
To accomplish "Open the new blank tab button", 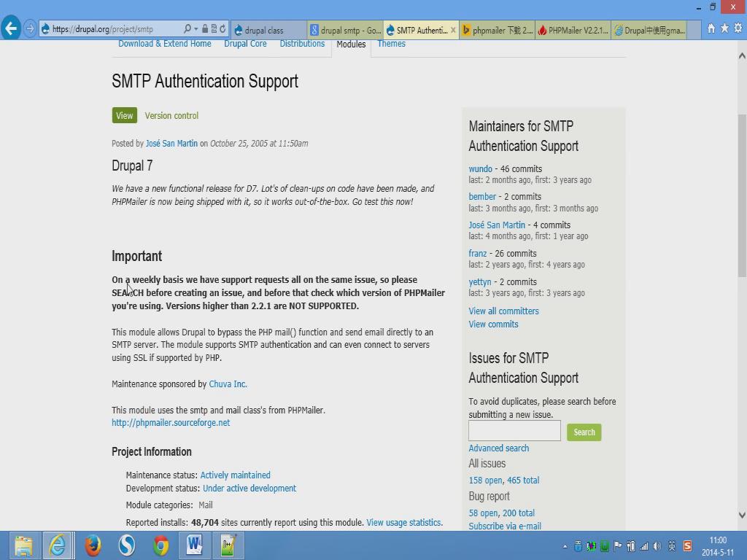I will click(694, 30).
